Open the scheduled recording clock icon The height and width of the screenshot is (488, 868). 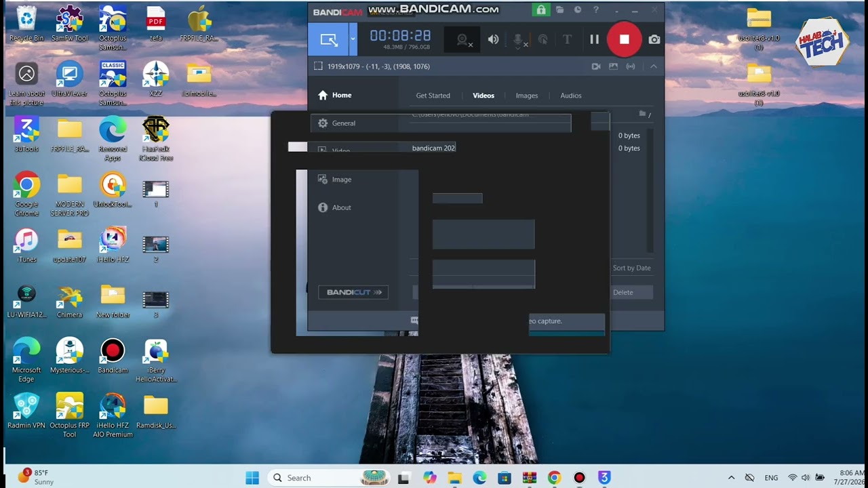point(578,10)
